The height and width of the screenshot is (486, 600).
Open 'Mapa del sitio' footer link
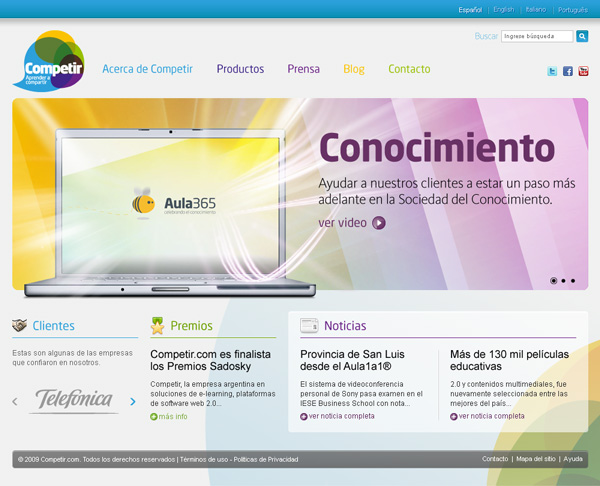tap(536, 459)
